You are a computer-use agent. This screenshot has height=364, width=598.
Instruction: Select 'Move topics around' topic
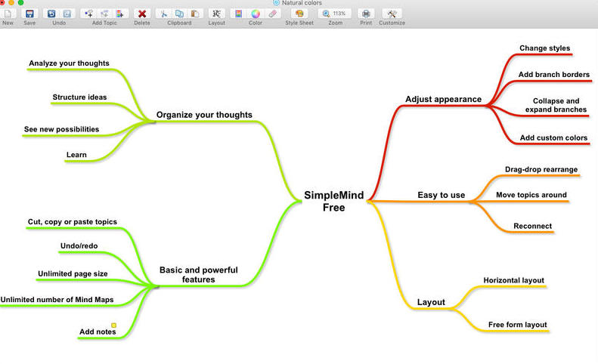click(531, 195)
